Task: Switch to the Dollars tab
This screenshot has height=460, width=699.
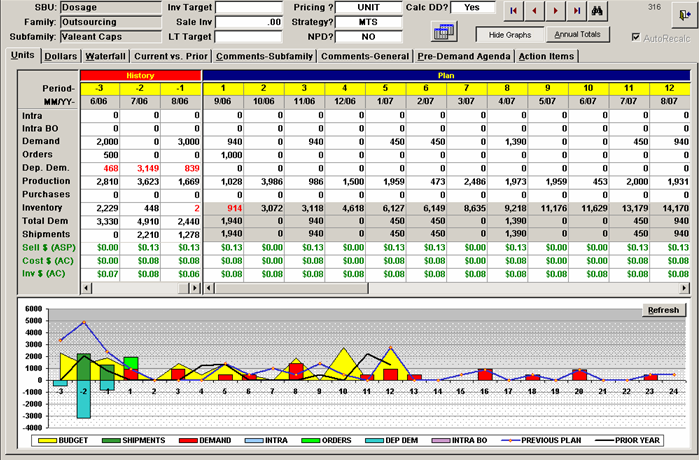Action: click(61, 56)
